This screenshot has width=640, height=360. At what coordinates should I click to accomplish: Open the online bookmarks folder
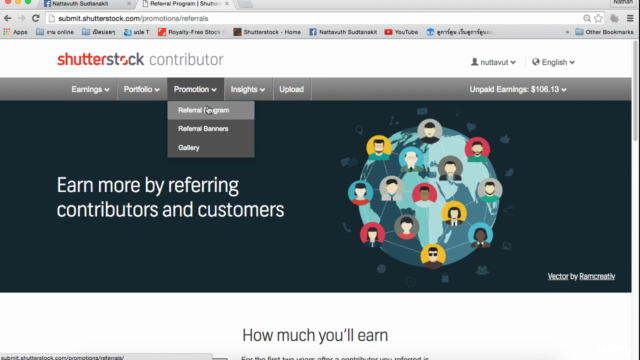(x=55, y=32)
